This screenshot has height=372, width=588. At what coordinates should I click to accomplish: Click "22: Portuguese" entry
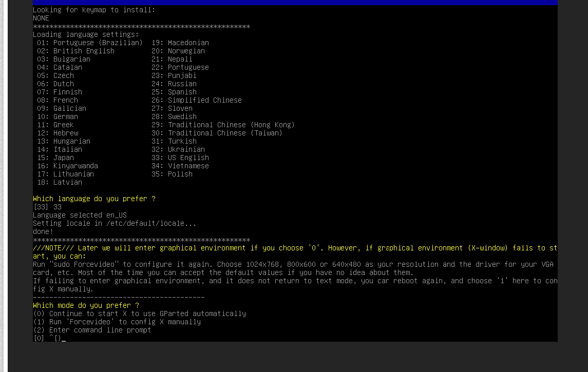pyautogui.click(x=180, y=67)
